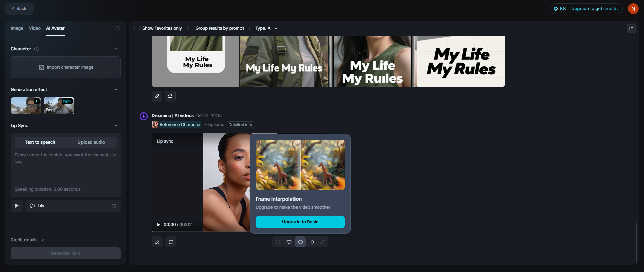This screenshot has height=272, width=644.
Task: Click the regenerate icon under the lip sync video
Action: (171, 242)
